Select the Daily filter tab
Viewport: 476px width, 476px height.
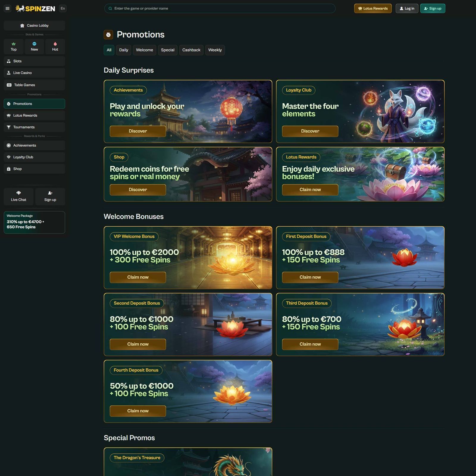(123, 50)
